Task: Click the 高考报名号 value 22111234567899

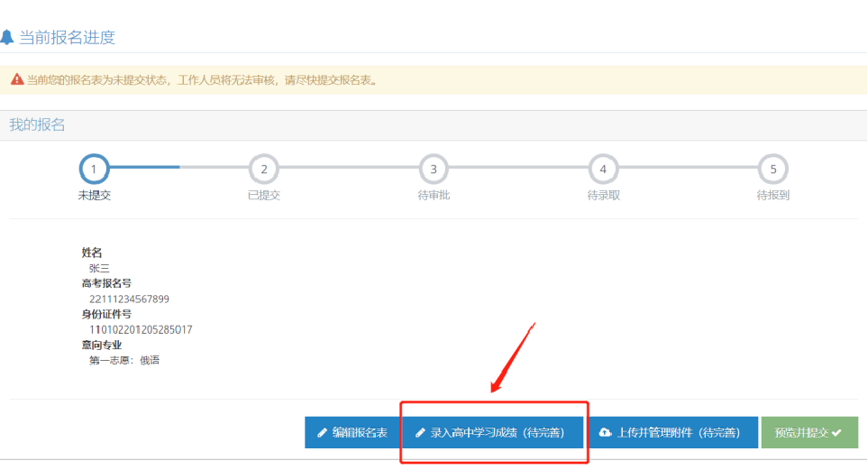Action: click(129, 299)
